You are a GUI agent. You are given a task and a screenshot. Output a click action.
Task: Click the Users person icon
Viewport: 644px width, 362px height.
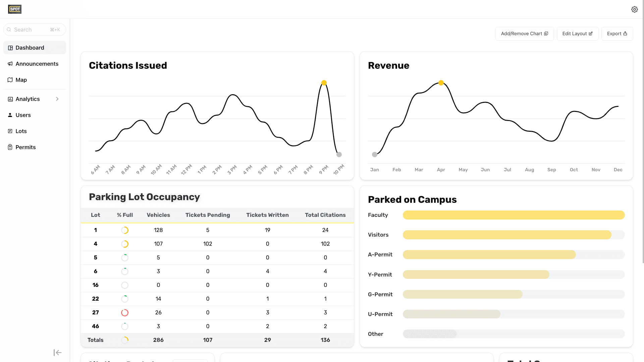coord(10,115)
